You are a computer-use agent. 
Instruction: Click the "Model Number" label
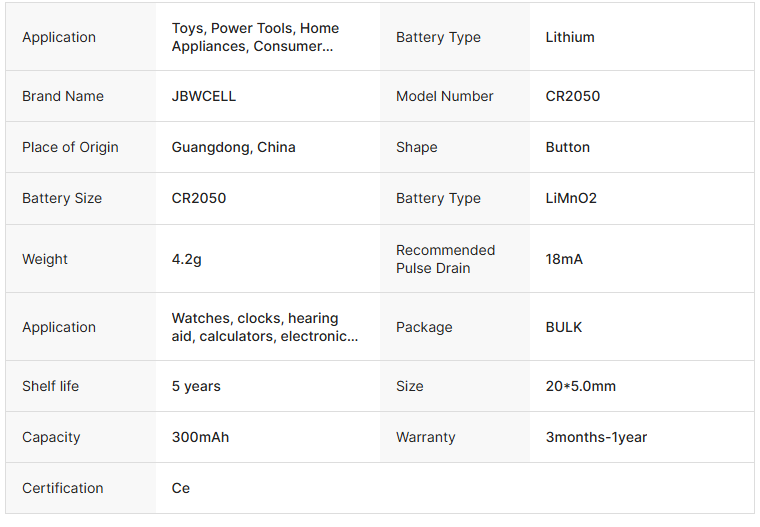445,96
